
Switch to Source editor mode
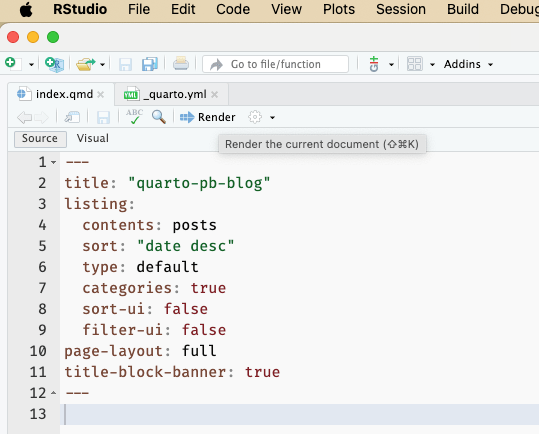pyautogui.click(x=40, y=139)
